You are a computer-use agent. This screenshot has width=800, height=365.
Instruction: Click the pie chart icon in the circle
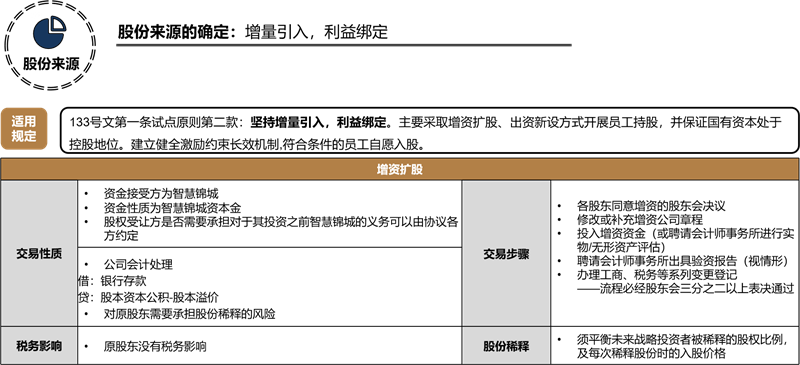tap(49, 33)
